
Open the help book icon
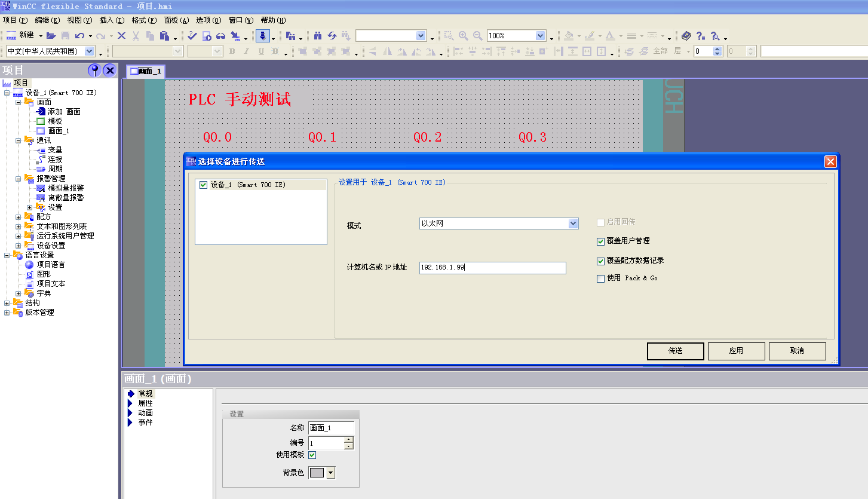pos(686,36)
